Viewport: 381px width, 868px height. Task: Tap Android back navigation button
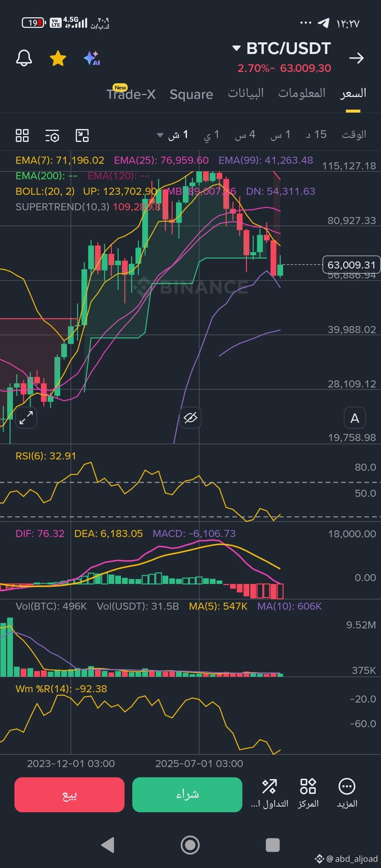click(108, 845)
